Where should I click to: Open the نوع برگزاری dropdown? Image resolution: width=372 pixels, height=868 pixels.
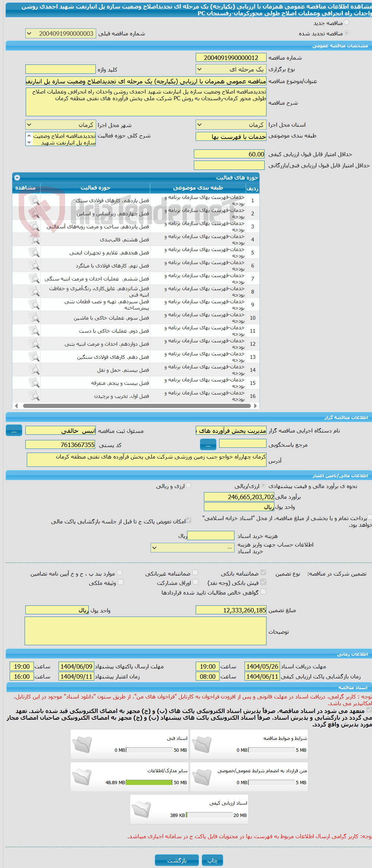pyautogui.click(x=231, y=69)
